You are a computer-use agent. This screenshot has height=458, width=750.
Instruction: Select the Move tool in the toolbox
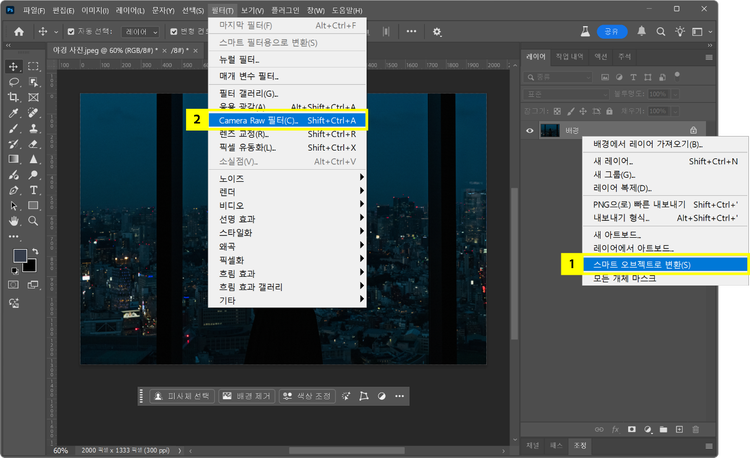13,66
